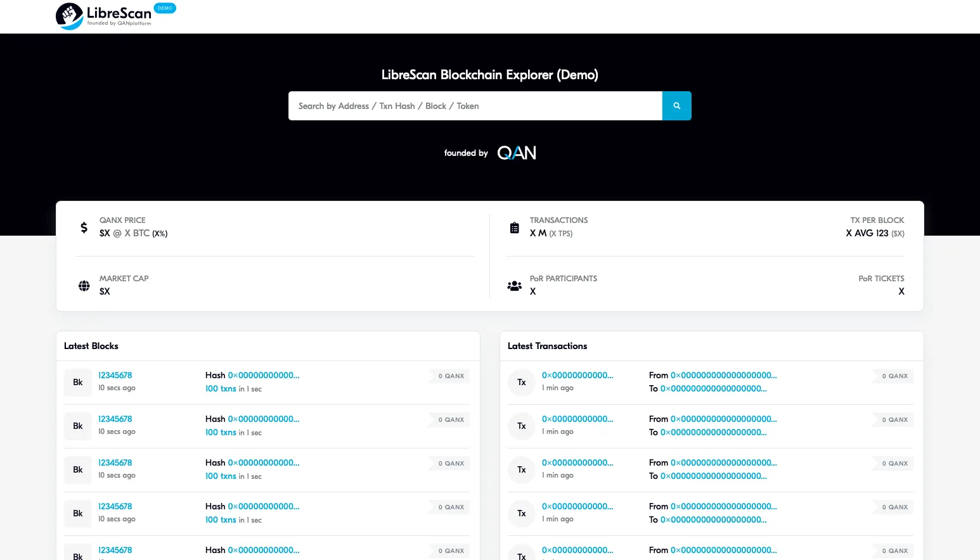
Task: Open 100 txns link in third block row
Action: [x=221, y=476]
